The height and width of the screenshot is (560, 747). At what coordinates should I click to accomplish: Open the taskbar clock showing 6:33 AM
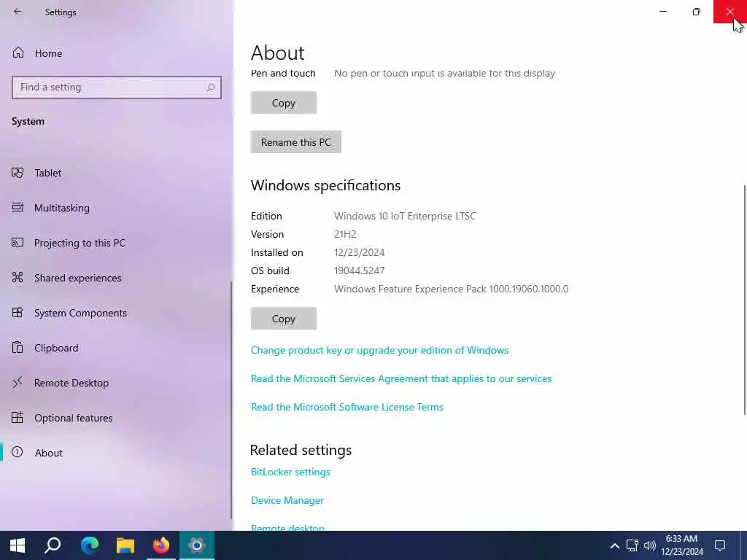pyautogui.click(x=682, y=545)
